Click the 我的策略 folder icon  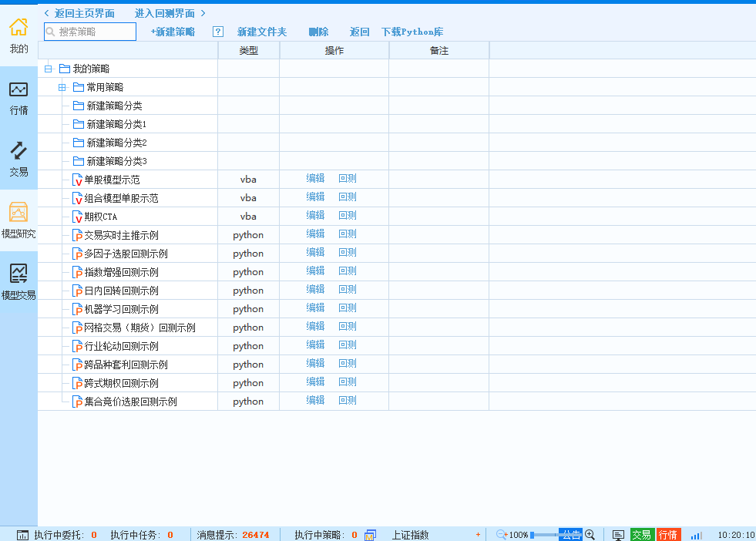pyautogui.click(x=65, y=69)
